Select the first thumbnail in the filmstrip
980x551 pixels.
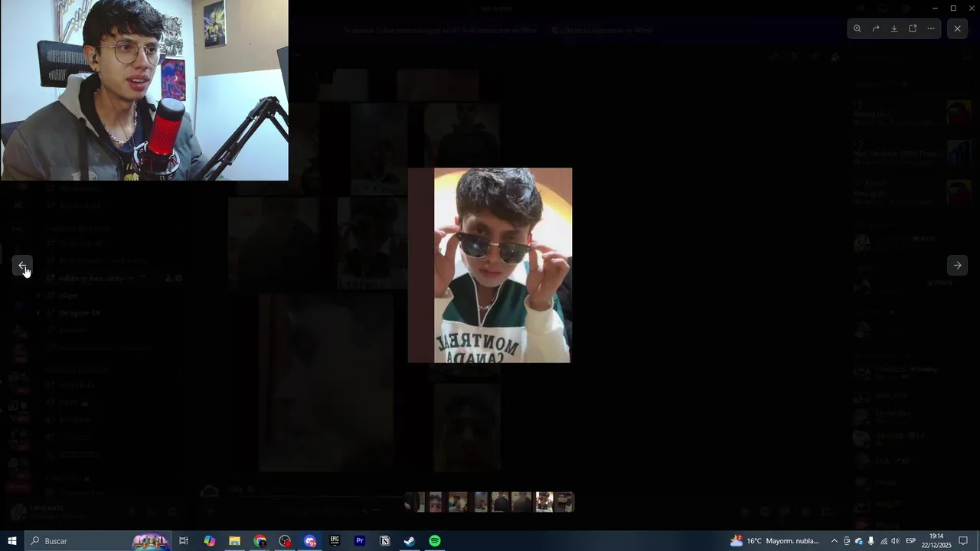point(414,502)
